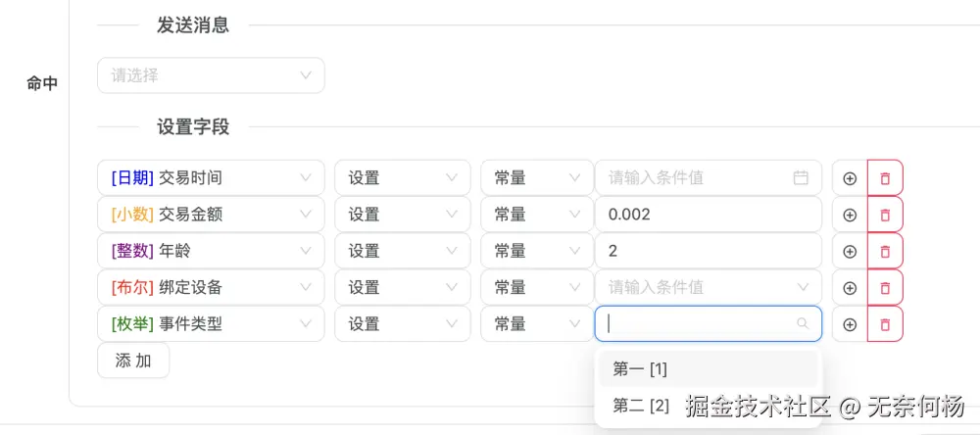Open 设置 operator dropdown for 年龄 row

click(x=403, y=251)
